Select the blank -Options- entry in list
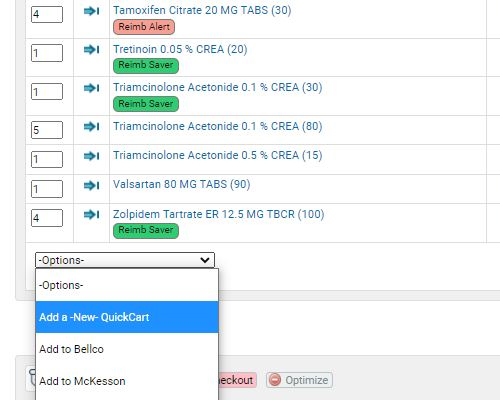Image resolution: width=500 pixels, height=400 pixels. click(x=127, y=285)
